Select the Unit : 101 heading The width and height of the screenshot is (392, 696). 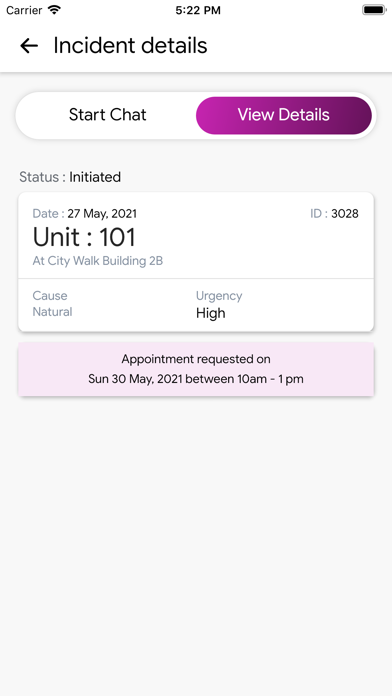point(84,237)
